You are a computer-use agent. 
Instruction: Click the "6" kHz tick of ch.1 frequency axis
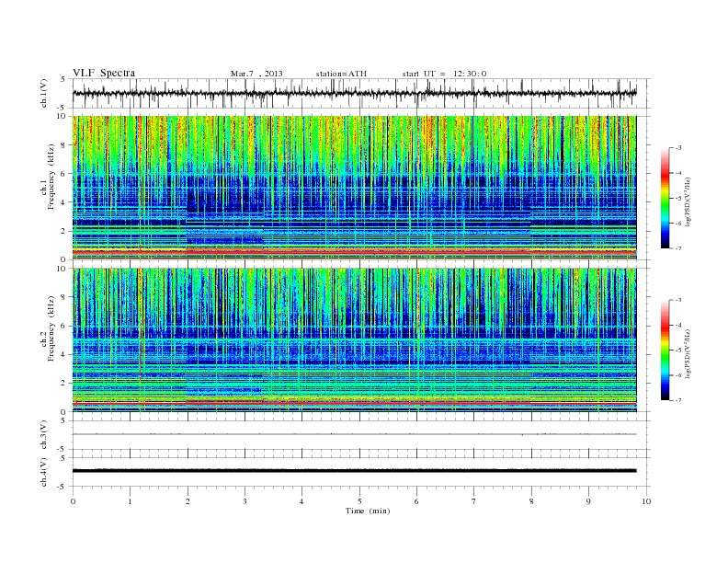64,174
